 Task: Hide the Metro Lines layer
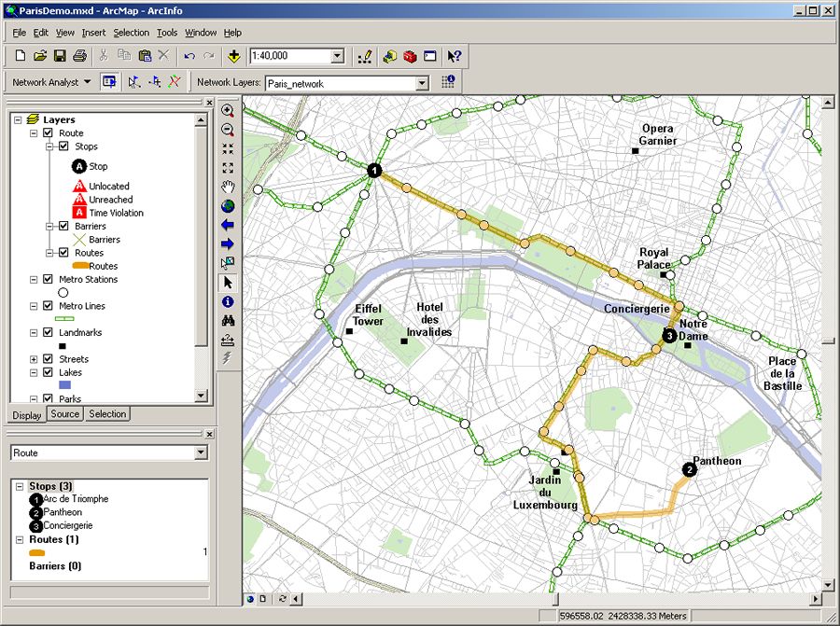48,306
